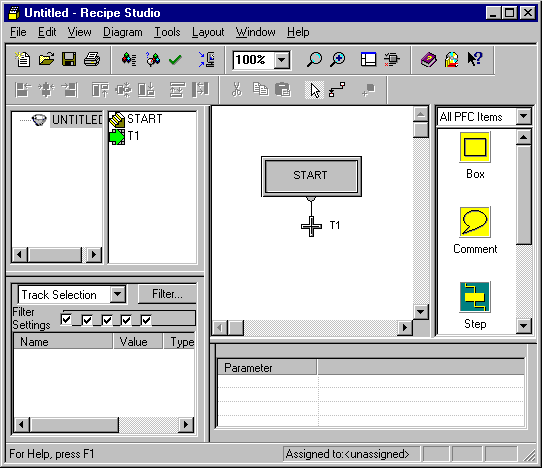This screenshot has width=542, height=468.
Task: Toggle the third Filter Settings checkbox
Action: 107,320
